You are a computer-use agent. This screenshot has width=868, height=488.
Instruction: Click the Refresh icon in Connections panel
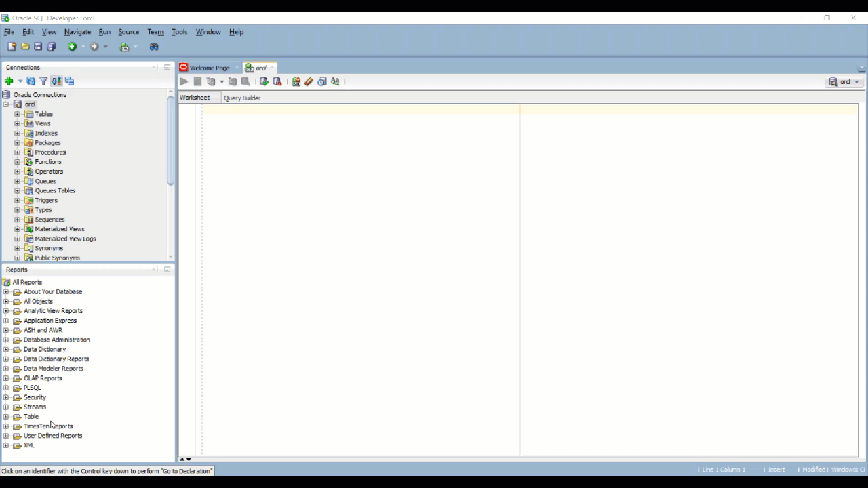point(31,81)
